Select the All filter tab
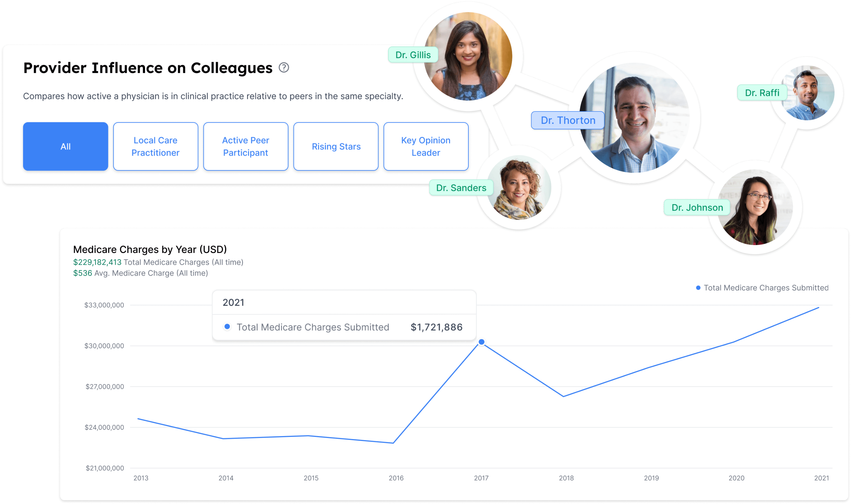This screenshot has height=504, width=851. pyautogui.click(x=66, y=147)
